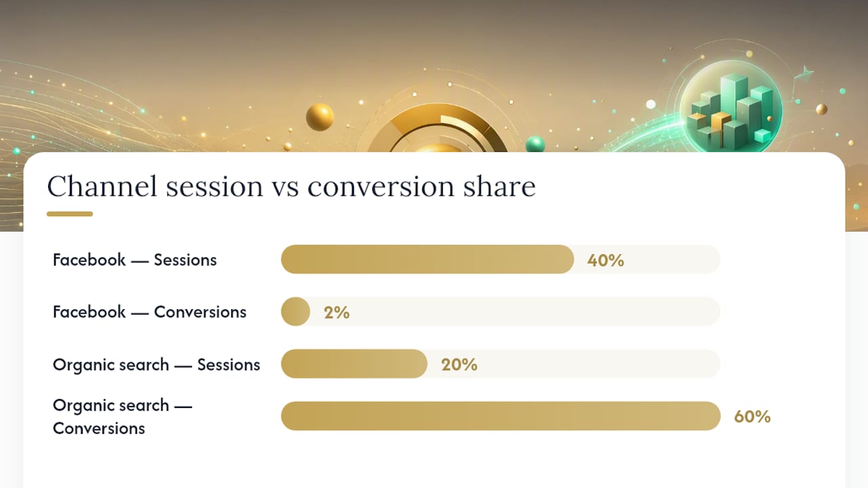Click the 60% value label
868x488 pixels.
[753, 417]
